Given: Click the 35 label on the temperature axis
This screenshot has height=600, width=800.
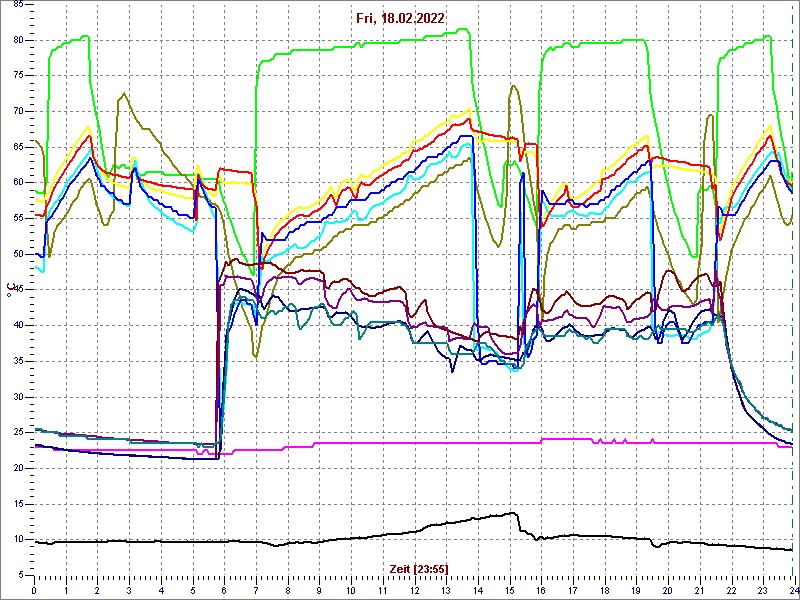Looking at the screenshot, I should click(x=17, y=361).
